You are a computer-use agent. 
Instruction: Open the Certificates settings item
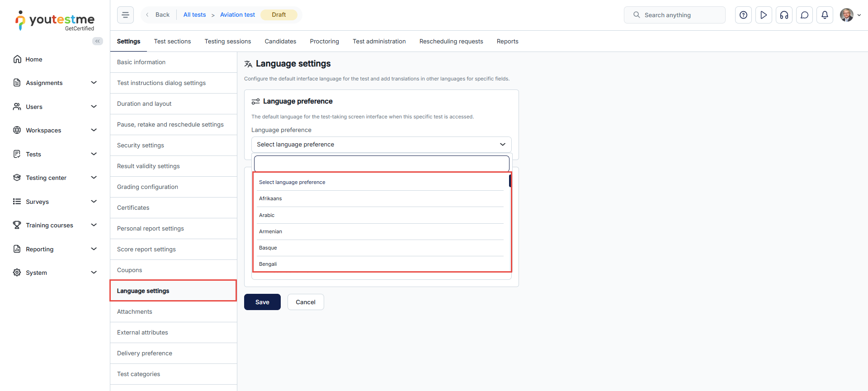[x=174, y=208]
